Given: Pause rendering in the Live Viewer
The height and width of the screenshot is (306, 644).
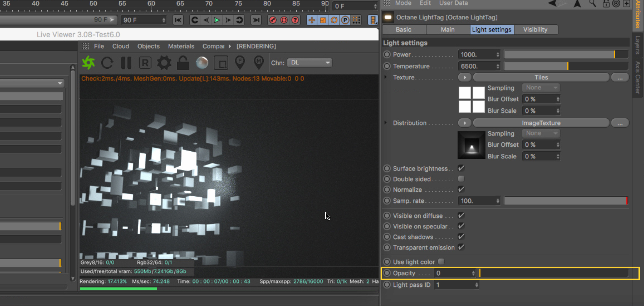Looking at the screenshot, I should coord(126,62).
